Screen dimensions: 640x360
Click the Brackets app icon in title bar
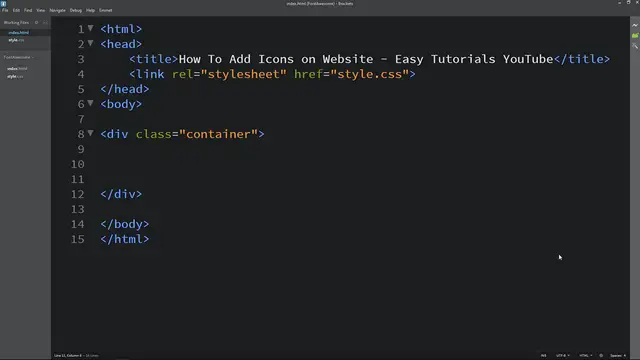(x=4, y=3)
